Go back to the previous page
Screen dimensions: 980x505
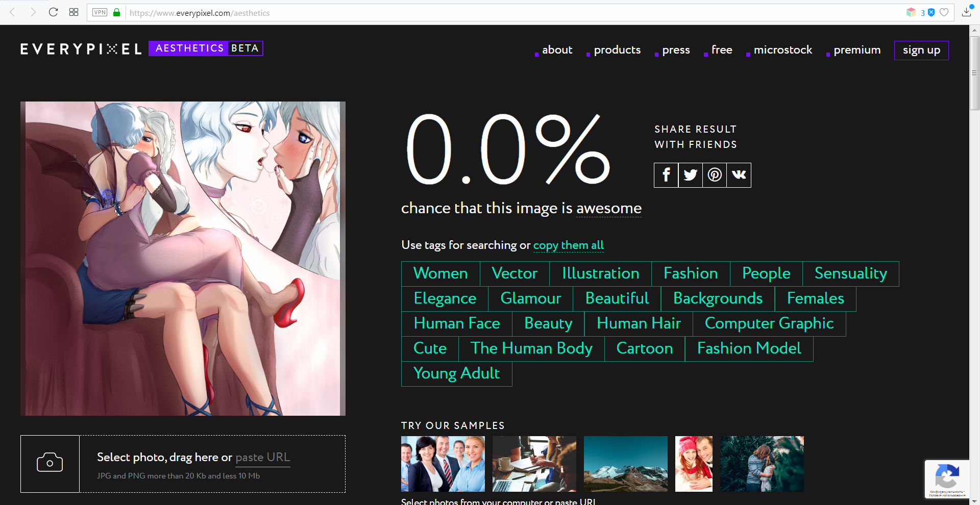13,12
